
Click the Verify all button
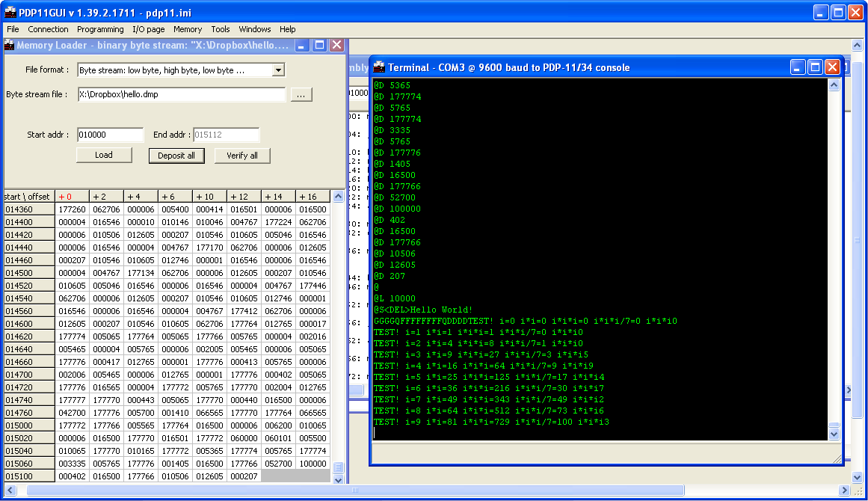coord(242,156)
